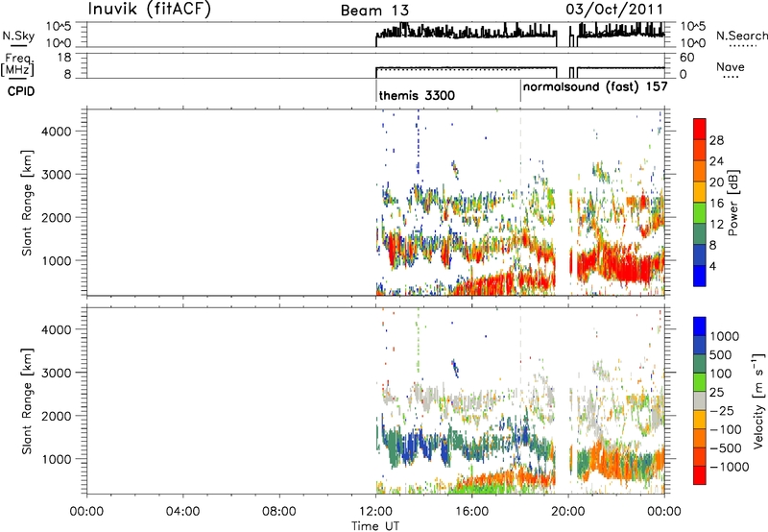Image resolution: width=768 pixels, height=532 pixels.
Task: Click the power panel 'Slant Range [km]' label
Action: 27,203
